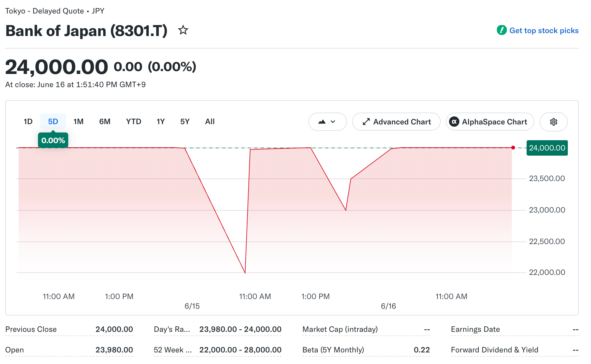Screen dimensions: 591x364
Task: Click the Advanced Chart expand arrows icon
Action: click(x=366, y=122)
